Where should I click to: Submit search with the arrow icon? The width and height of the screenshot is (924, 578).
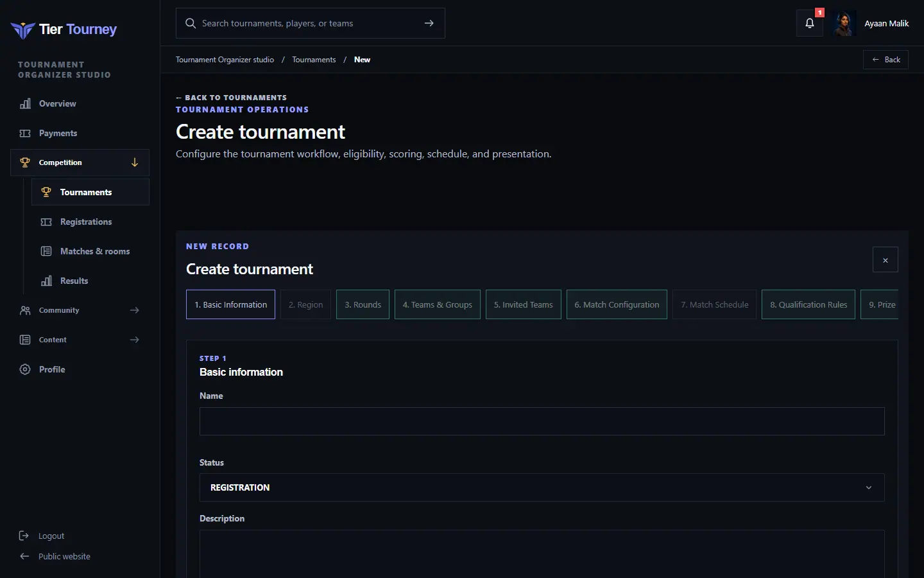click(429, 23)
